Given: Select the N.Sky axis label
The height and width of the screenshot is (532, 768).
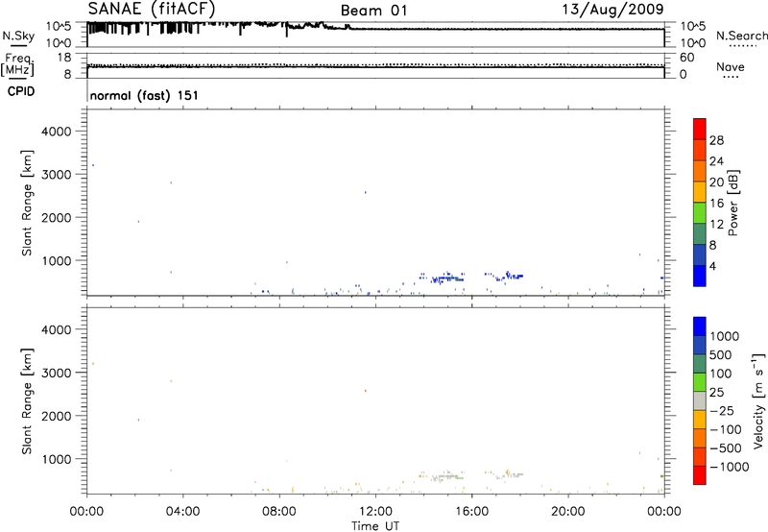Looking at the screenshot, I should click(18, 36).
